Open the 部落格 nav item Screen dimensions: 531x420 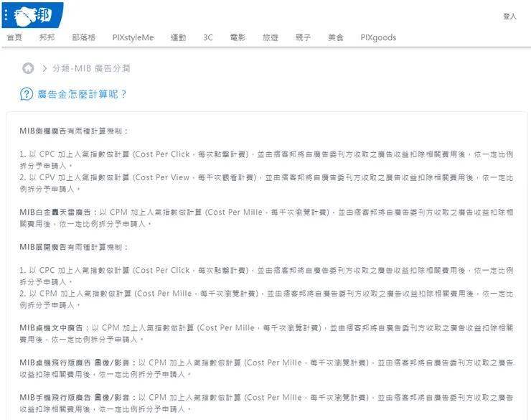(x=84, y=37)
